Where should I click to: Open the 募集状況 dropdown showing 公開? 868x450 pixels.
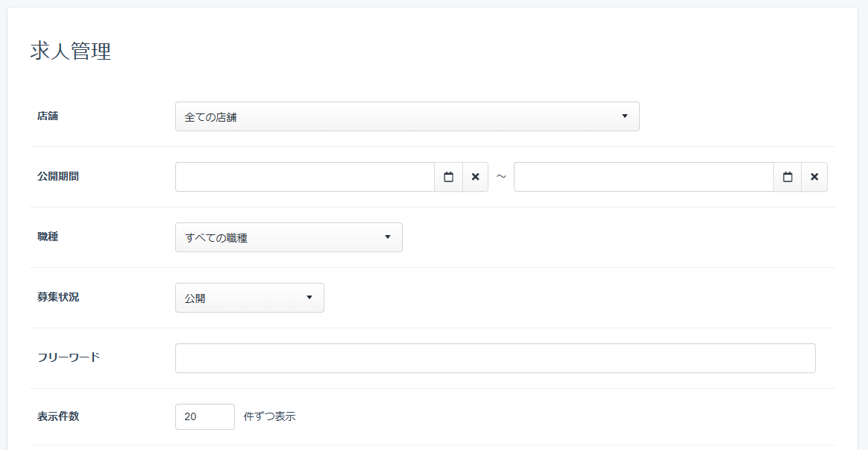point(249,298)
